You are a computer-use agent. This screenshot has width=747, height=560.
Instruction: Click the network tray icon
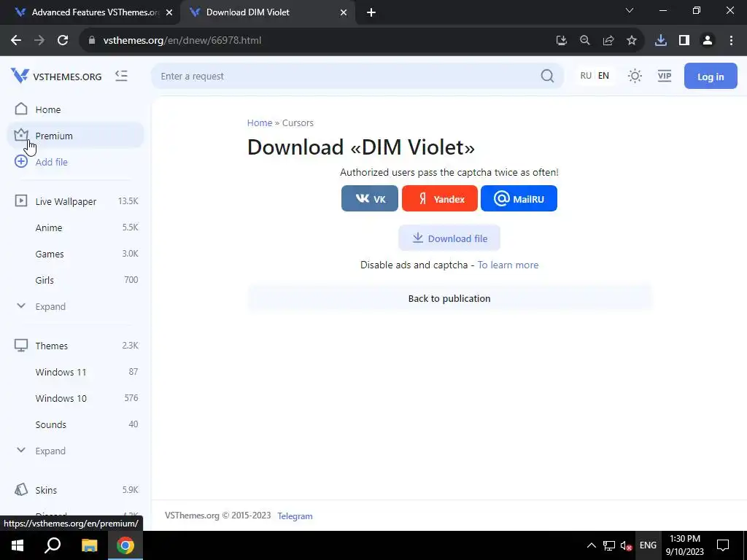point(609,545)
